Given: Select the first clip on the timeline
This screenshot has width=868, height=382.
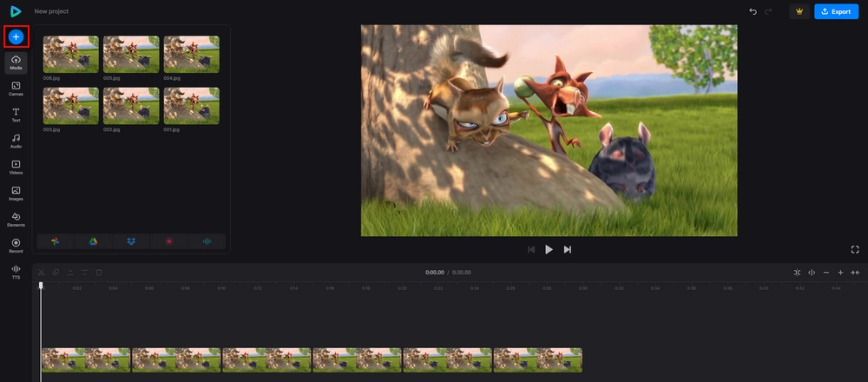Looking at the screenshot, I should coord(86,359).
